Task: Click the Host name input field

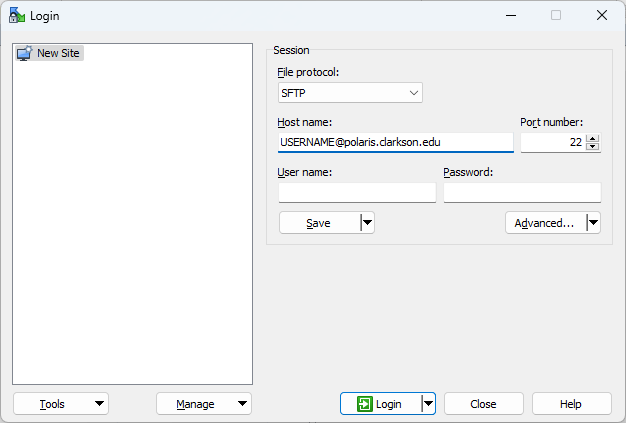Action: click(395, 143)
